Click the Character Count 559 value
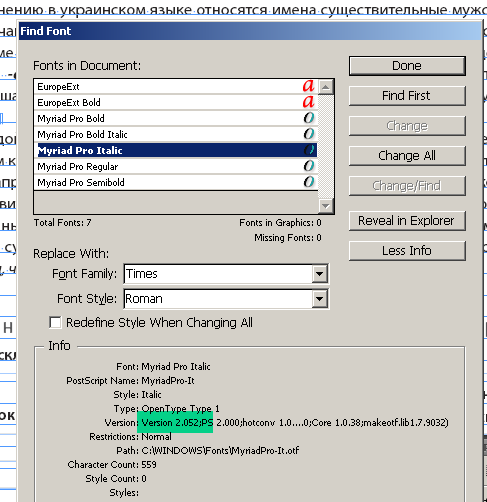The width and height of the screenshot is (487, 502). (x=149, y=465)
